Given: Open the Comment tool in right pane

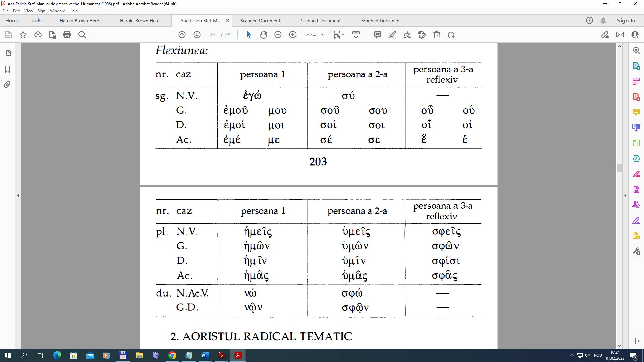Looking at the screenshot, I should coord(636,112).
